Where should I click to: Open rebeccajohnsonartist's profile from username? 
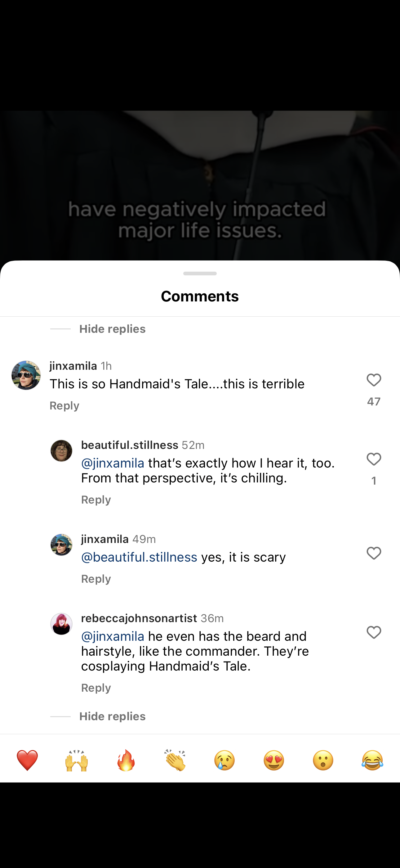[x=139, y=618]
